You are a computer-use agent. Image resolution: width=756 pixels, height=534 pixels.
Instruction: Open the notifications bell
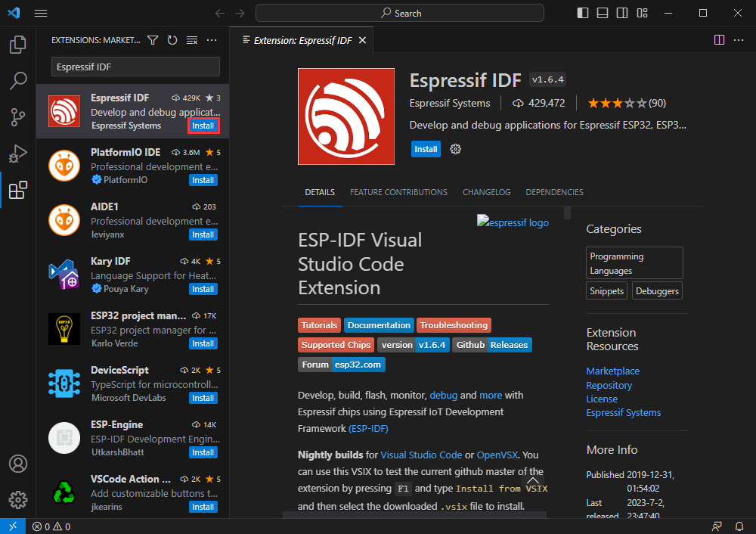coord(739,526)
